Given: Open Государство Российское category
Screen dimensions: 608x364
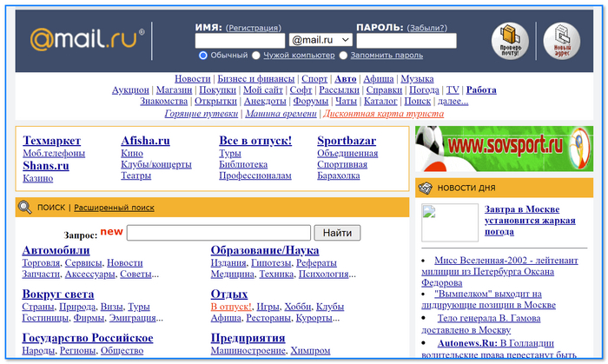Looking at the screenshot, I should pyautogui.click(x=88, y=338).
